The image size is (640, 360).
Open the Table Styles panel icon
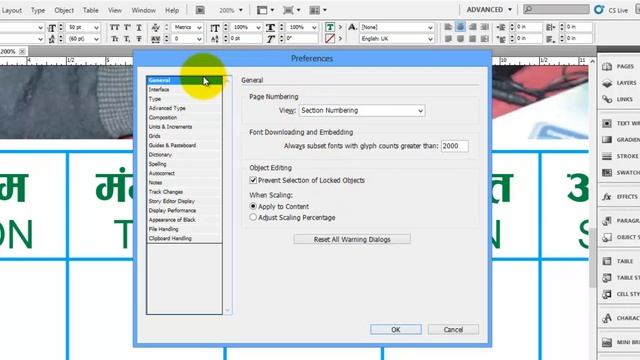point(607,278)
